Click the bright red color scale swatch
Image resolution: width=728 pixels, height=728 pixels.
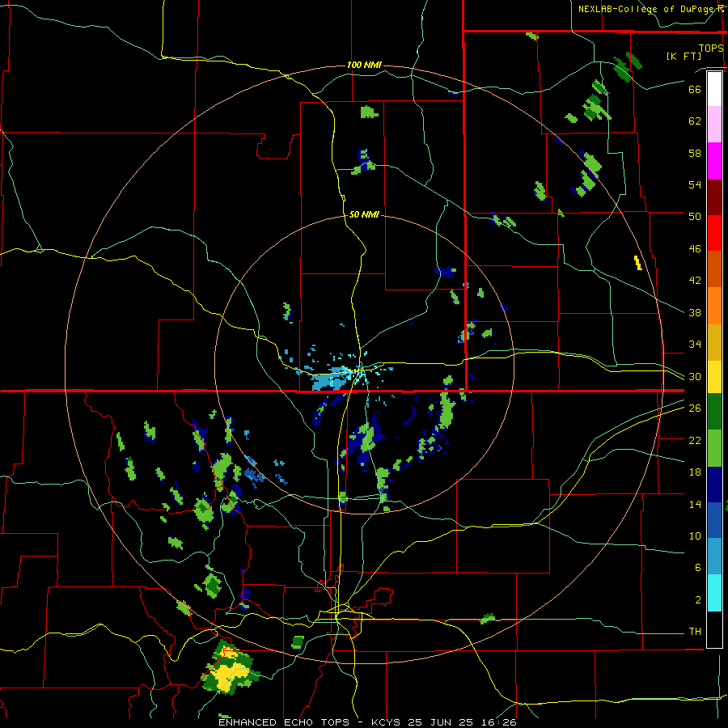click(x=714, y=233)
